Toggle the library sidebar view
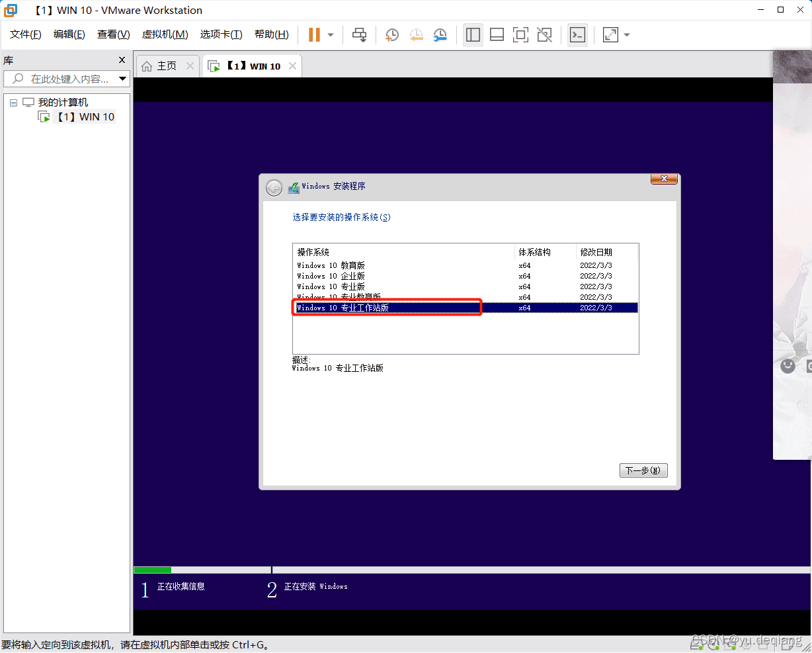Screen dimensions: 812x653 pos(473,34)
